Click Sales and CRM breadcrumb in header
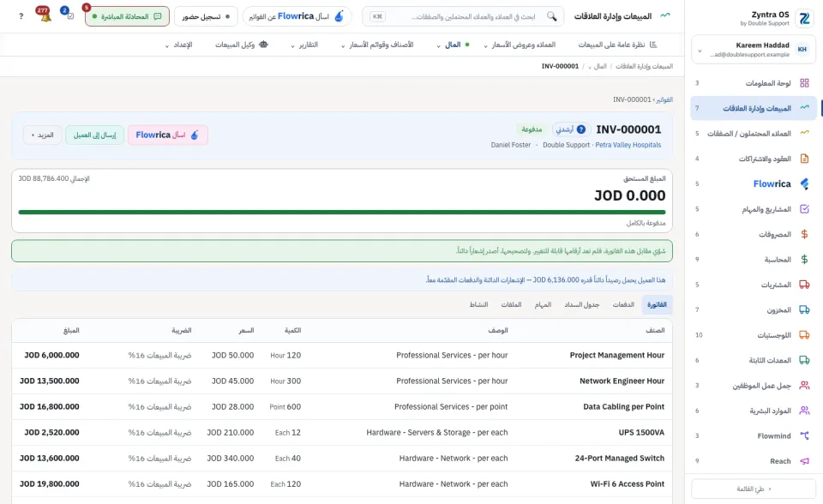 pyautogui.click(x=644, y=66)
